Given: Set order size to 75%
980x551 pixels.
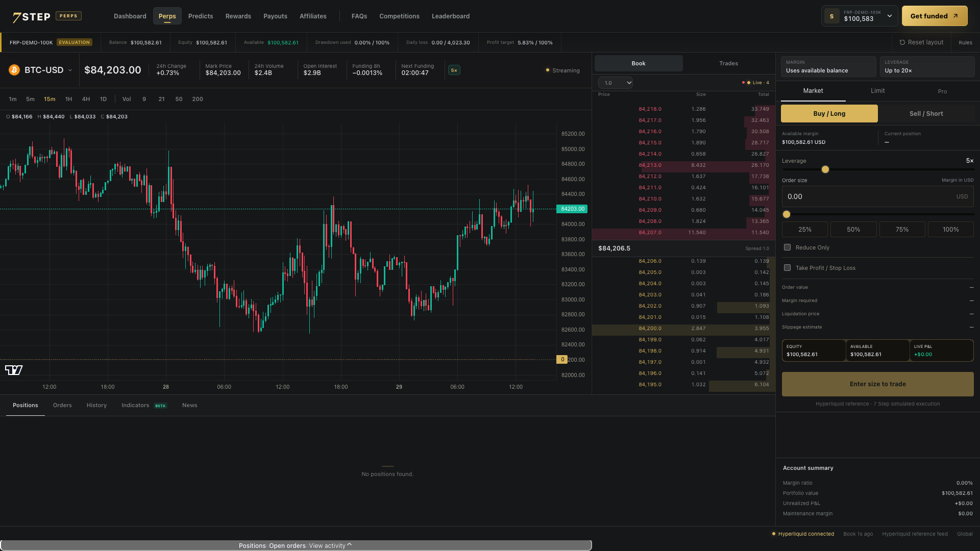Looking at the screenshot, I should (x=902, y=230).
